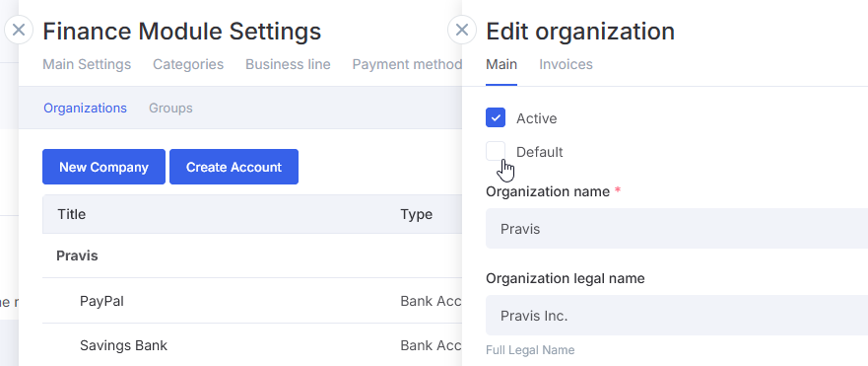868x366 pixels.
Task: Switch to the Groups sub-tab
Action: [170, 108]
